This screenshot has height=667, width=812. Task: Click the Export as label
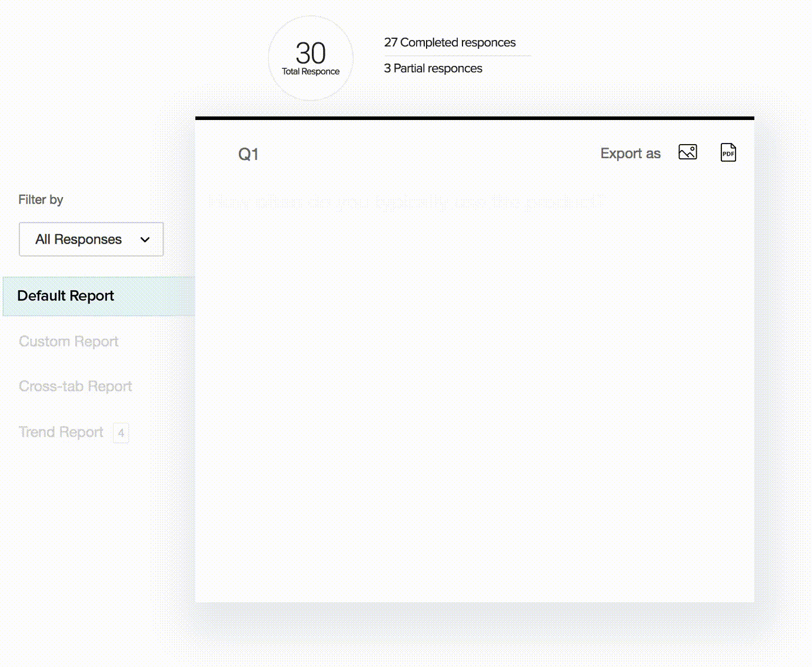(x=630, y=154)
